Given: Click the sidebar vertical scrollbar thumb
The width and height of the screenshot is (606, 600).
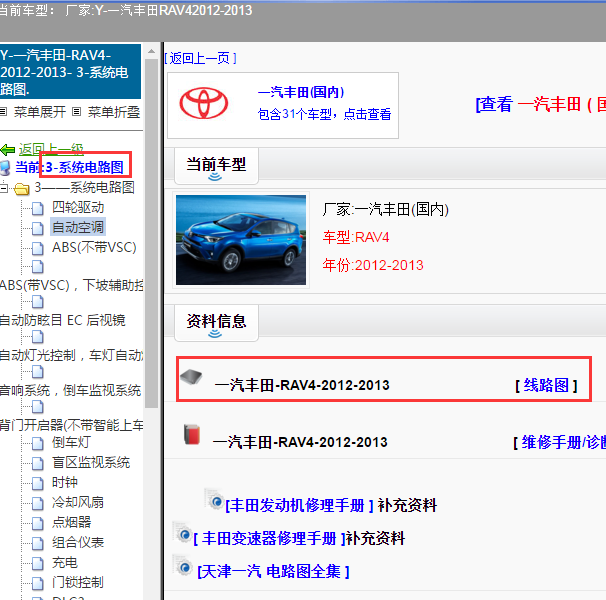Looking at the screenshot, I should tap(152, 233).
